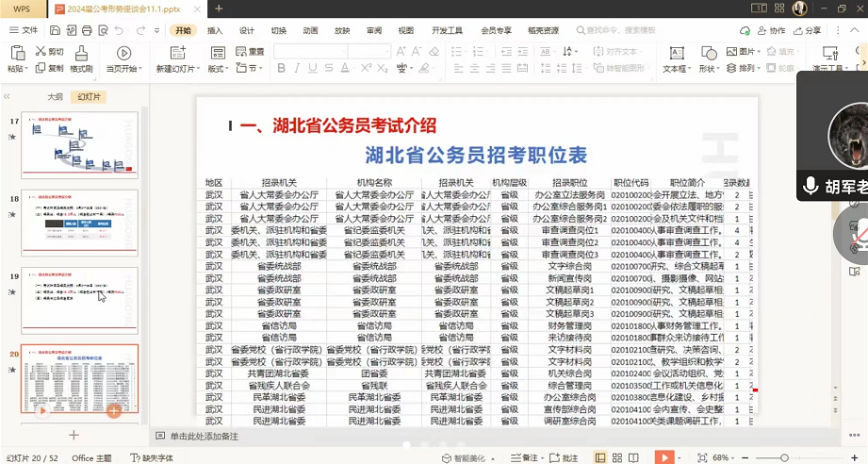Click the Collaborate (协作) button
Screen dimensions: 868x464
point(771,30)
